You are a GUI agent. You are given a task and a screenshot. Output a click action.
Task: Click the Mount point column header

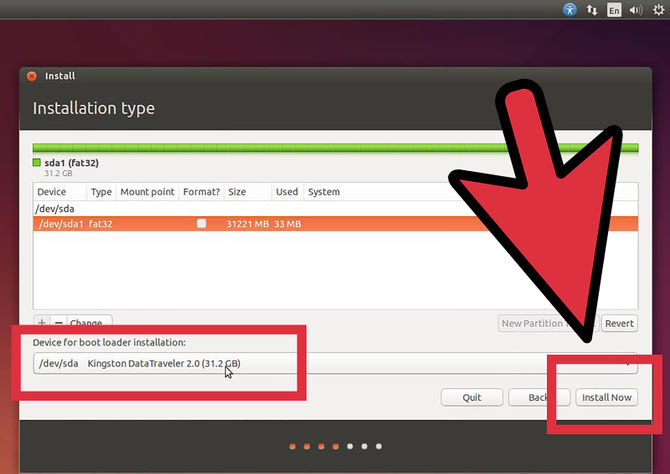tap(147, 192)
